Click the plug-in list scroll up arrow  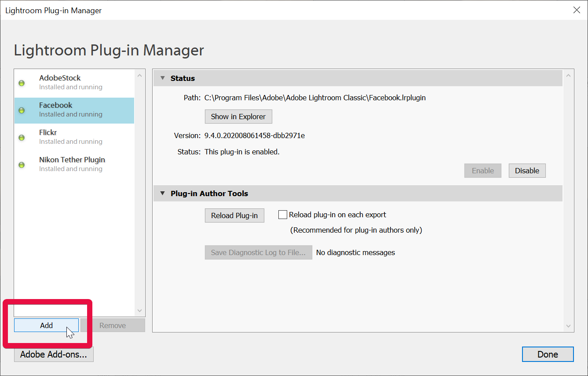[x=140, y=75]
